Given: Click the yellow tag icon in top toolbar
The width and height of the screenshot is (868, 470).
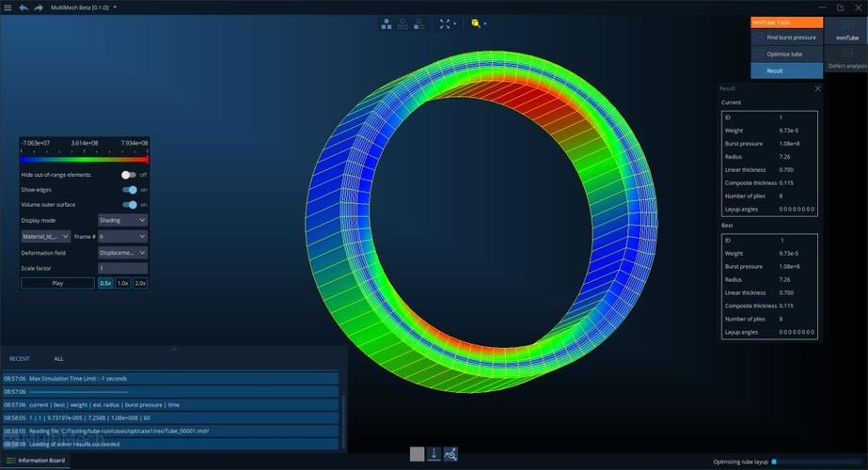Looking at the screenshot, I should [476, 23].
